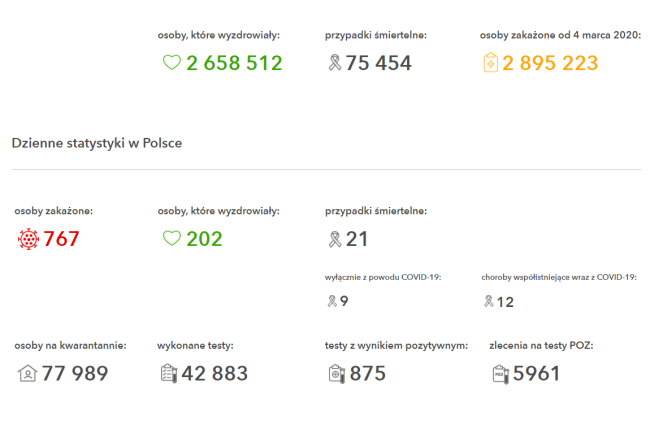Click the small ribbon icon beside 9
The width and height of the screenshot is (650, 424).
click(x=331, y=301)
